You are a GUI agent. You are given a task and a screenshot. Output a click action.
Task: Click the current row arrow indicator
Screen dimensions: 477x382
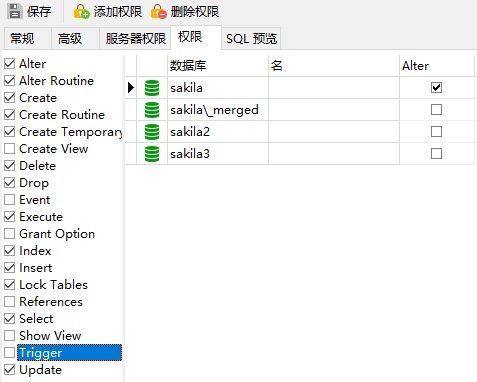pyautogui.click(x=131, y=88)
